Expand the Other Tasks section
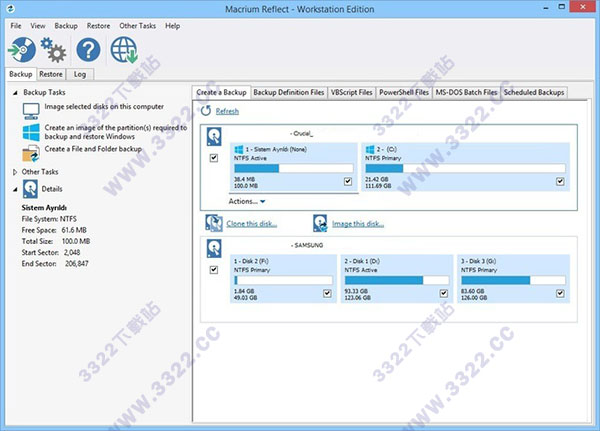 point(15,172)
